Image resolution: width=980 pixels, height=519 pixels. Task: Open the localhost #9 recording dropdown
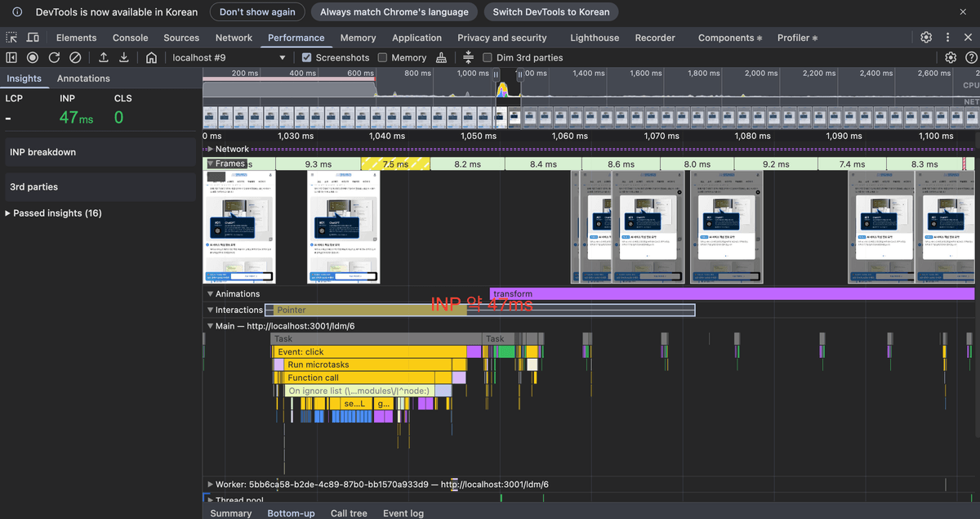tap(283, 58)
